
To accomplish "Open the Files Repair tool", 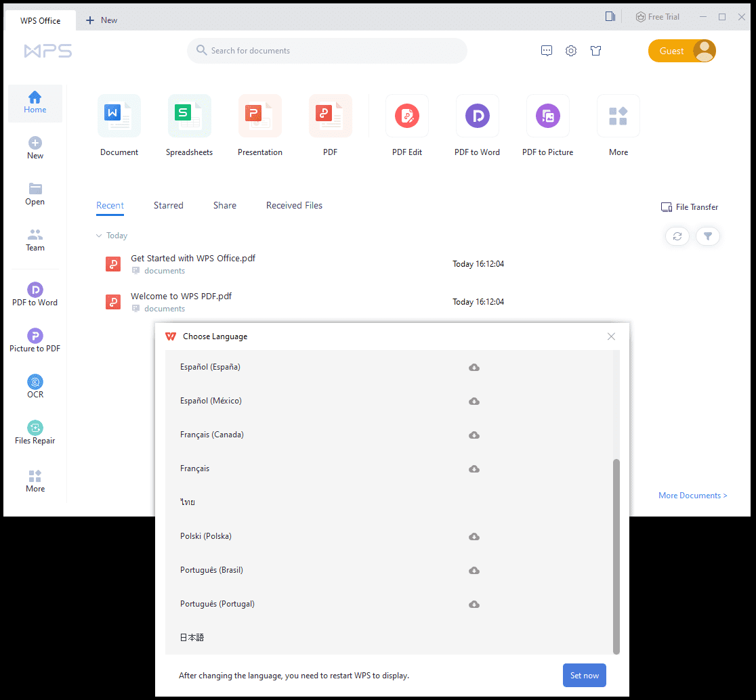I will [35, 433].
